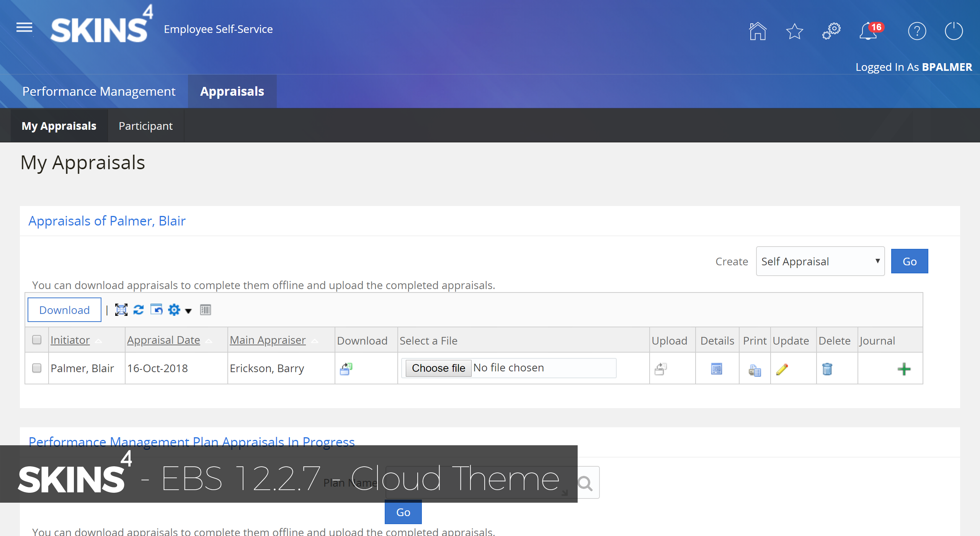View Details of the 16-Oct-2018 appraisal
Viewport: 980px width, 536px height.
point(717,369)
